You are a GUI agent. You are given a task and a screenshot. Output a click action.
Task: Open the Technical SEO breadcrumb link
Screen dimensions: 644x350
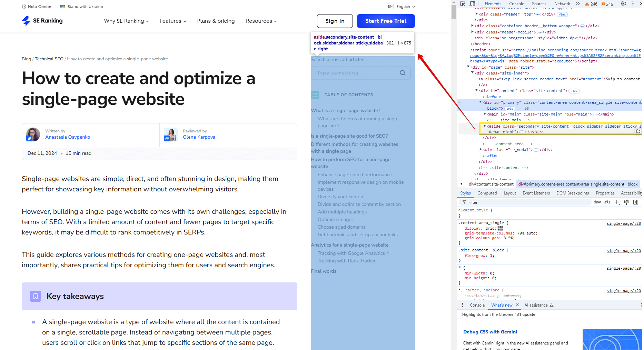[x=49, y=59]
